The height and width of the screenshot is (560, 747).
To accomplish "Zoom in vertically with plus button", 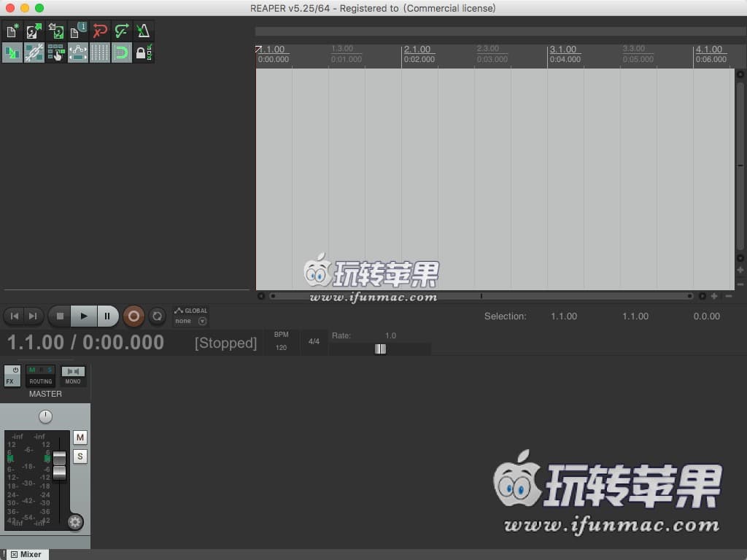I will pos(740,270).
